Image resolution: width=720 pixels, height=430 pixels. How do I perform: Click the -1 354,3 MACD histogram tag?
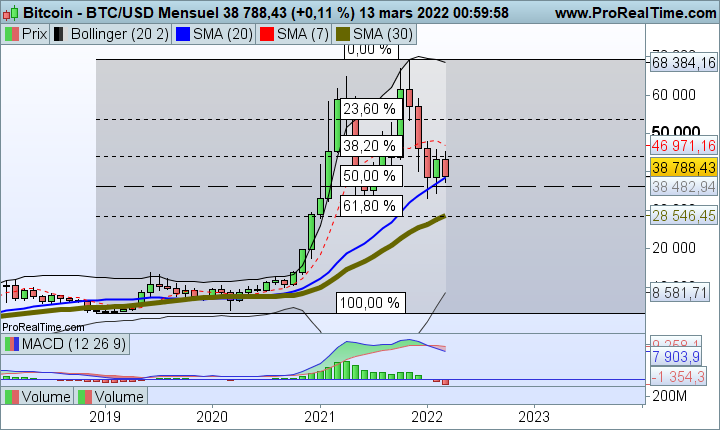coord(677,377)
